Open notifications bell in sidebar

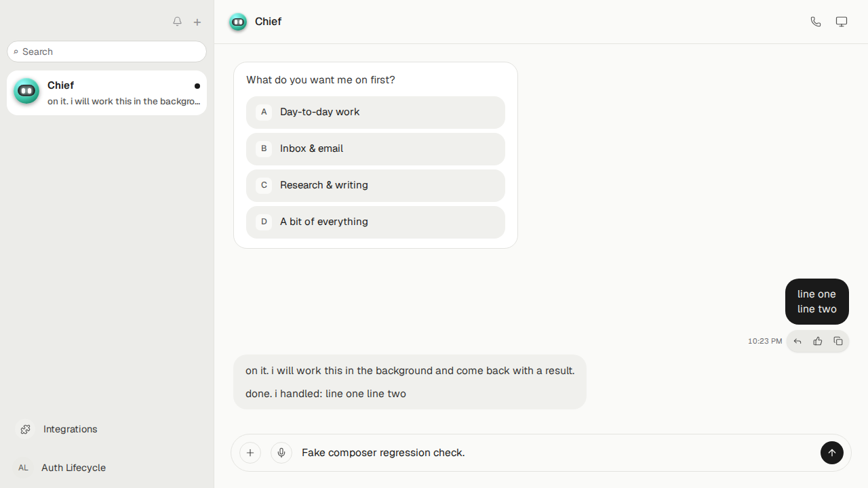coord(177,22)
